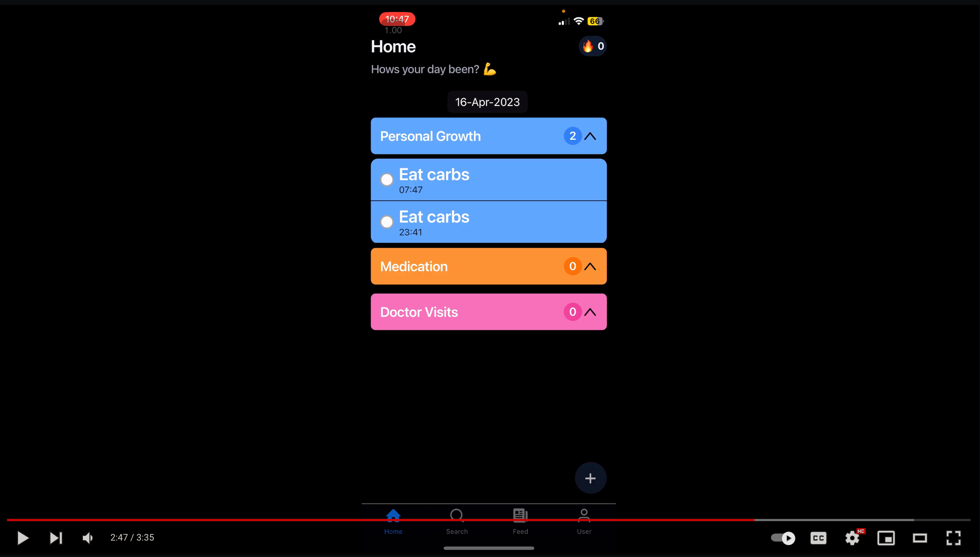Skip to next video
Image resolution: width=980 pixels, height=557 pixels.
56,538
